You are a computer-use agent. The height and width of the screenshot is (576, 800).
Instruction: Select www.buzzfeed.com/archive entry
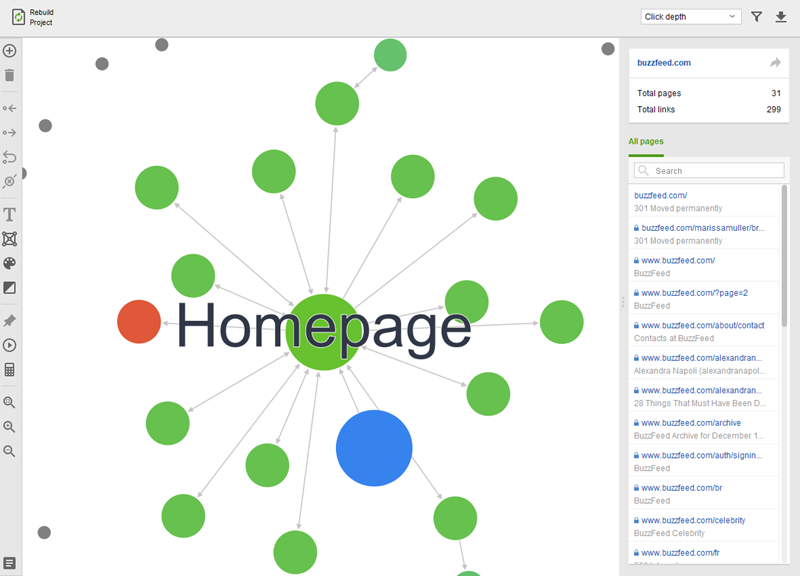pos(704,429)
